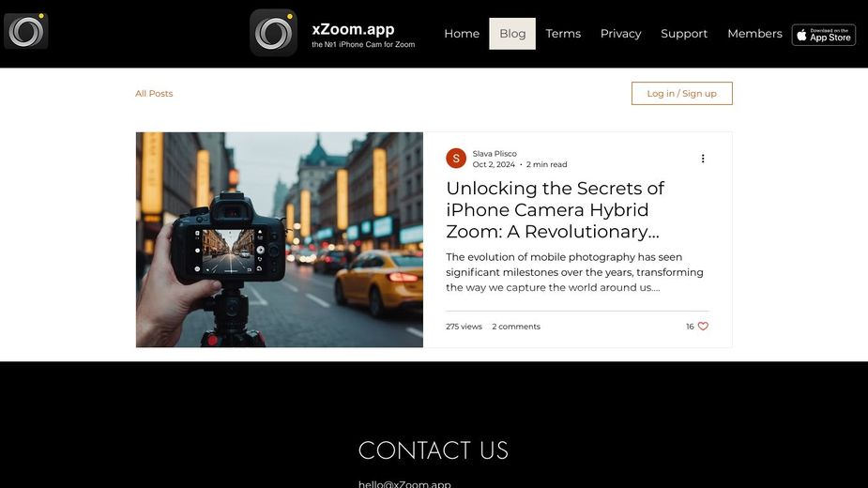Click the orange S author avatar
Screen dimensions: 868x488
tap(456, 159)
